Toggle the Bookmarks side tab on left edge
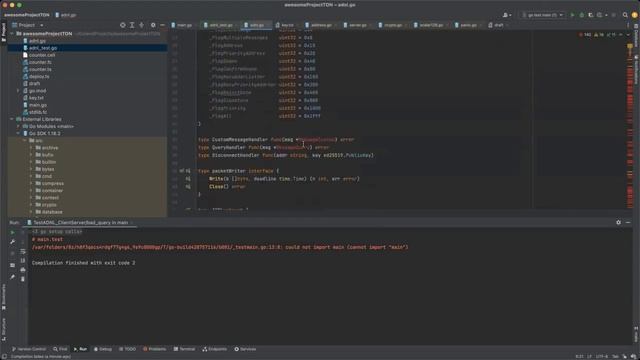640x360 pixels. click(x=4, y=297)
